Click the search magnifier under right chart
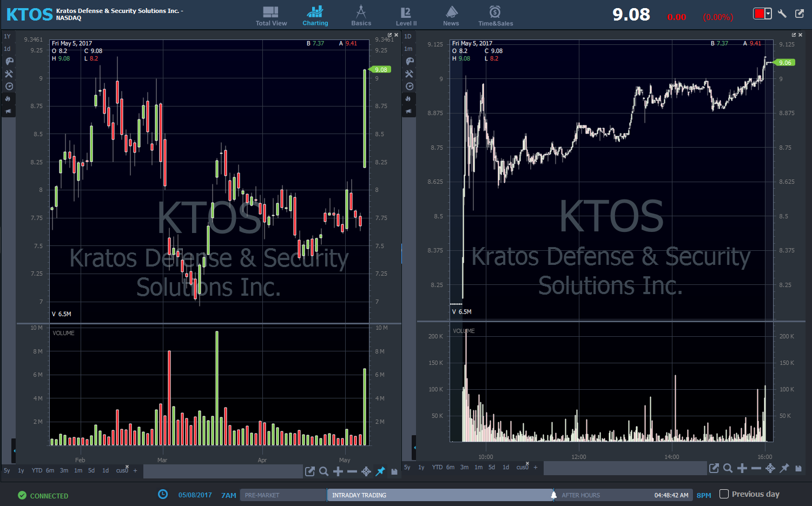 pos(728,468)
